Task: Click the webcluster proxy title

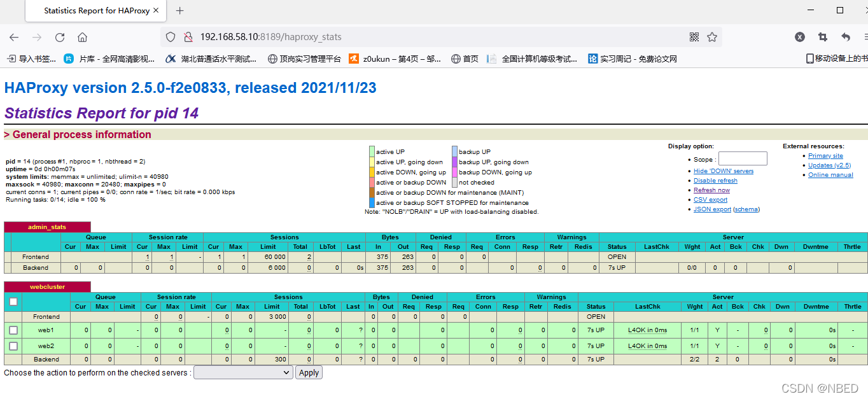Action: coord(47,287)
